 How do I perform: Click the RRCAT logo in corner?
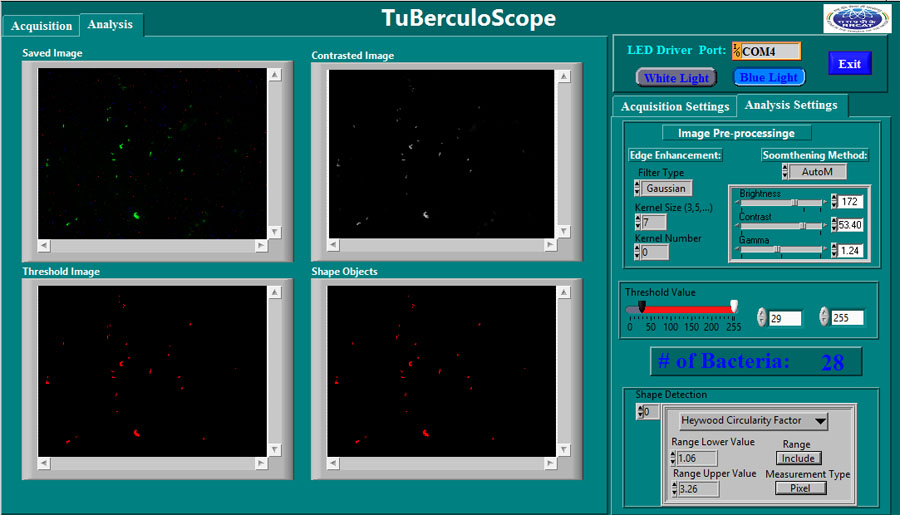857,19
